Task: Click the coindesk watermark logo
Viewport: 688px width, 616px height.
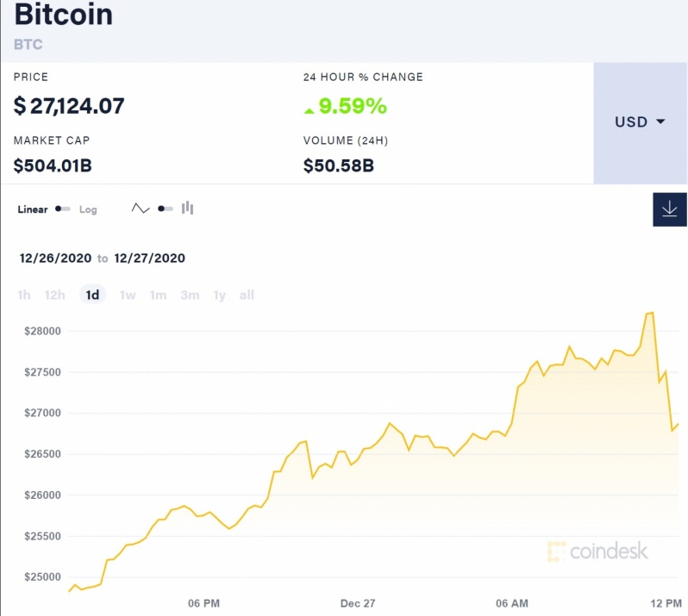Action: tap(597, 551)
